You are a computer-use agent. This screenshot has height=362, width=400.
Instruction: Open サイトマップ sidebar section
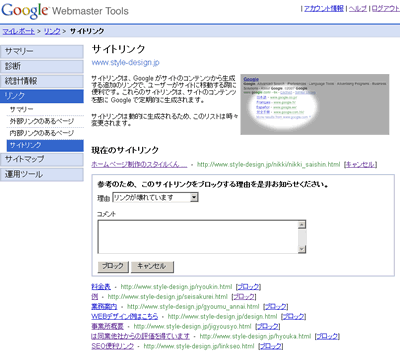pos(42,160)
